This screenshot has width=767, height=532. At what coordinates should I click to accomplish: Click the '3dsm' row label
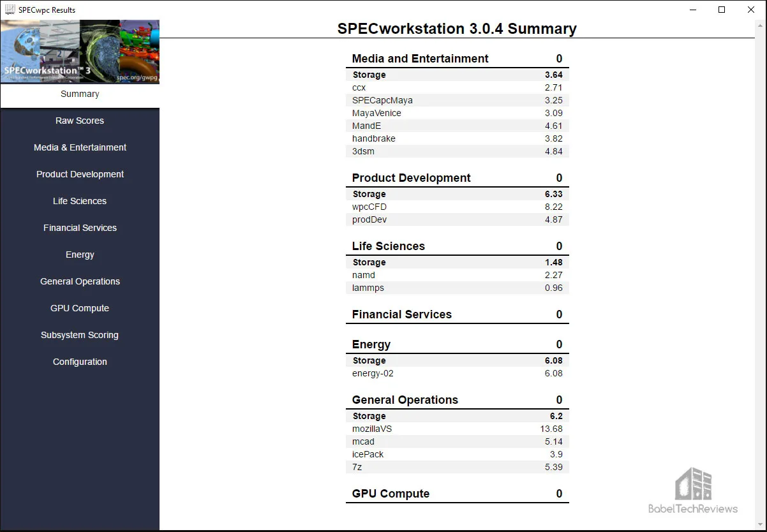363,151
